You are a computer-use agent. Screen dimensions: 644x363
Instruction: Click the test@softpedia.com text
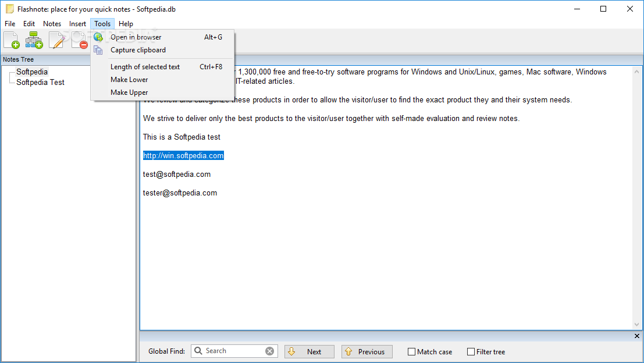177,174
